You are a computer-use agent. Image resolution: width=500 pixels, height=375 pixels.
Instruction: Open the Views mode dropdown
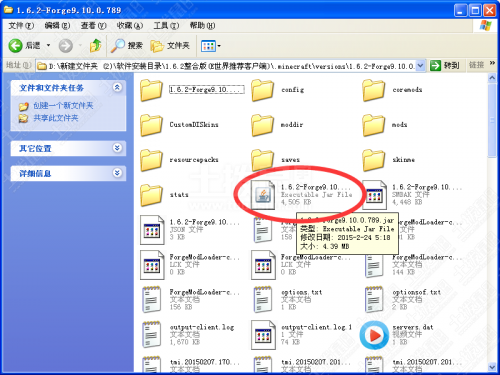click(x=211, y=46)
